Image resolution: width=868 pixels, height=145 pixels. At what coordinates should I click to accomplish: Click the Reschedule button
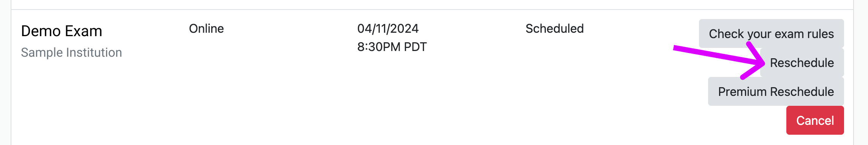pyautogui.click(x=802, y=62)
